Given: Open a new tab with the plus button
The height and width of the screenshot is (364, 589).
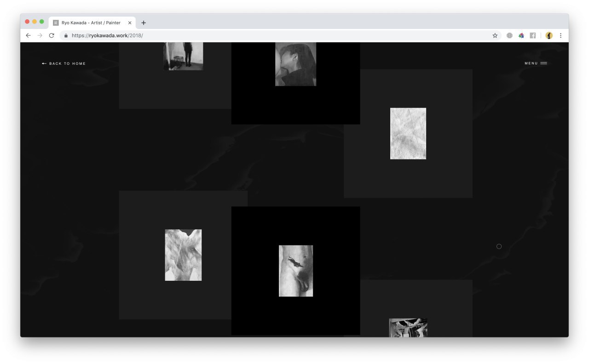Looking at the screenshot, I should 144,23.
